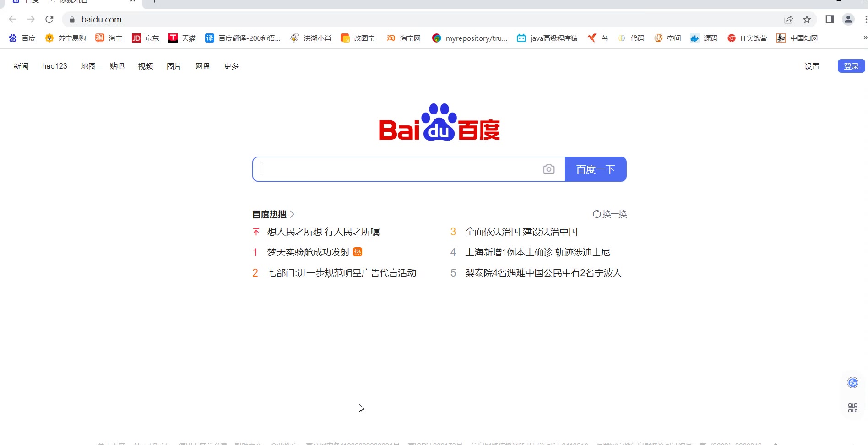Open the 源码 bookmark
Image resolution: width=868 pixels, height=445 pixels.
(704, 38)
